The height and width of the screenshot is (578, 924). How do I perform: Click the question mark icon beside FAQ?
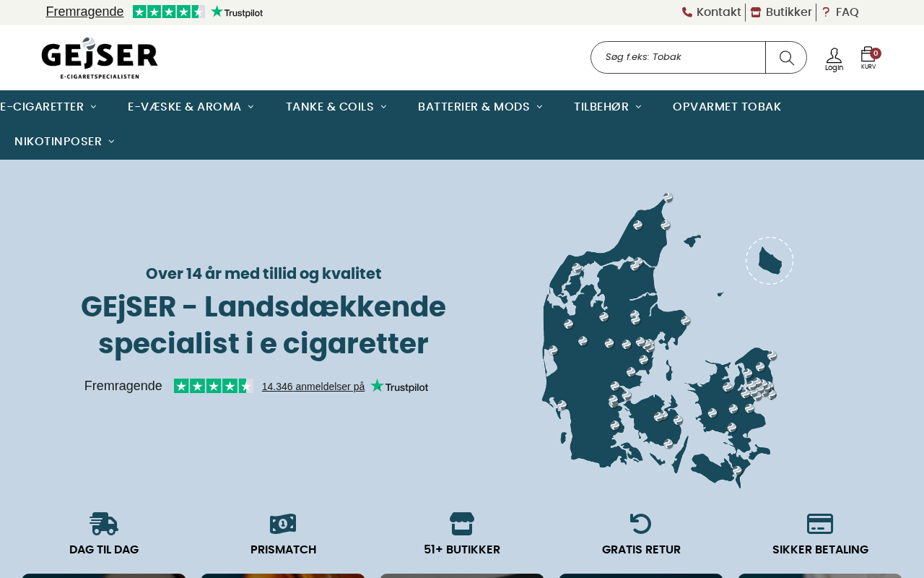coord(826,12)
